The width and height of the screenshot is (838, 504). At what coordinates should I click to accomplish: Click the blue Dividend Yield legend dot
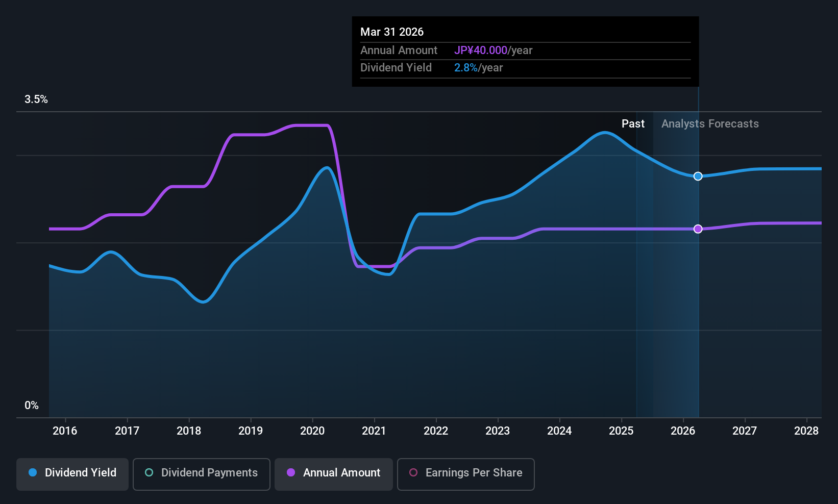tap(33, 472)
